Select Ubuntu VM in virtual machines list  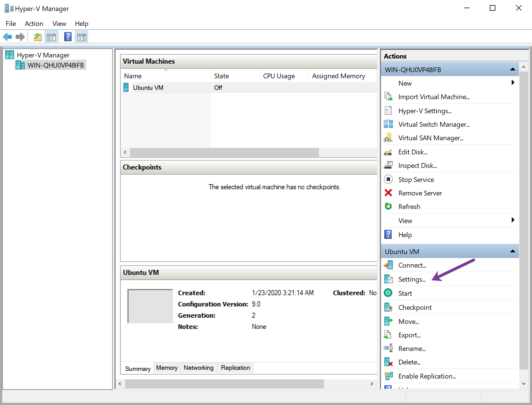pos(148,88)
